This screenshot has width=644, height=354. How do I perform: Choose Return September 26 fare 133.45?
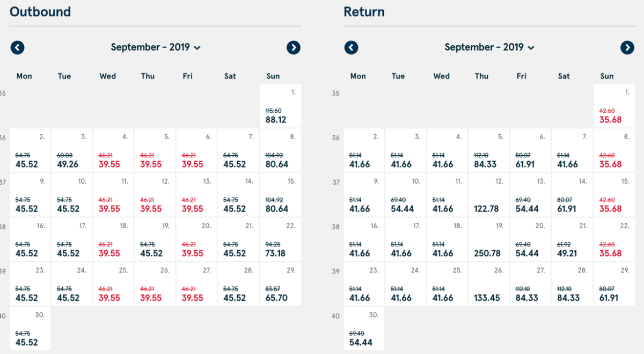tap(489, 285)
